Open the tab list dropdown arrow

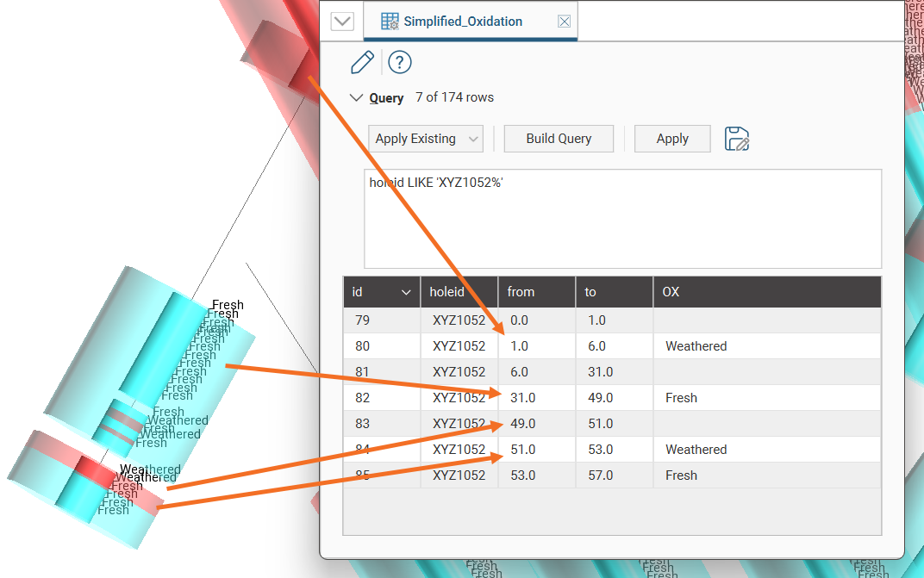[x=342, y=22]
